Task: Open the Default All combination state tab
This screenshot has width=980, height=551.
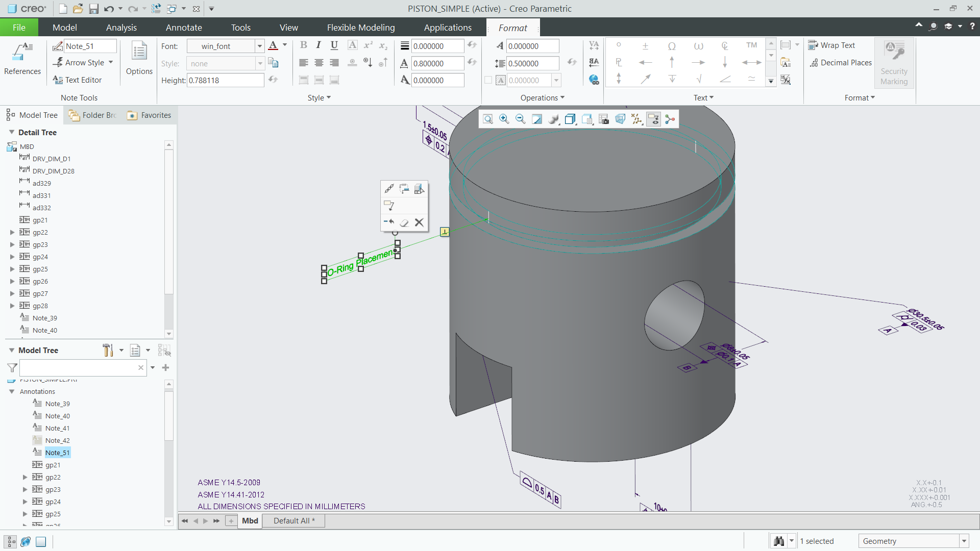Action: 293,520
